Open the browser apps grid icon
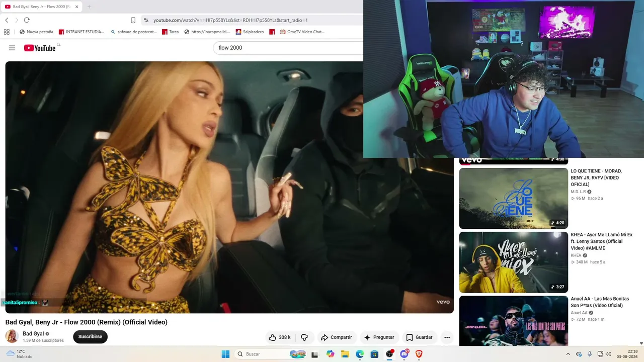The image size is (644, 362). [7, 32]
